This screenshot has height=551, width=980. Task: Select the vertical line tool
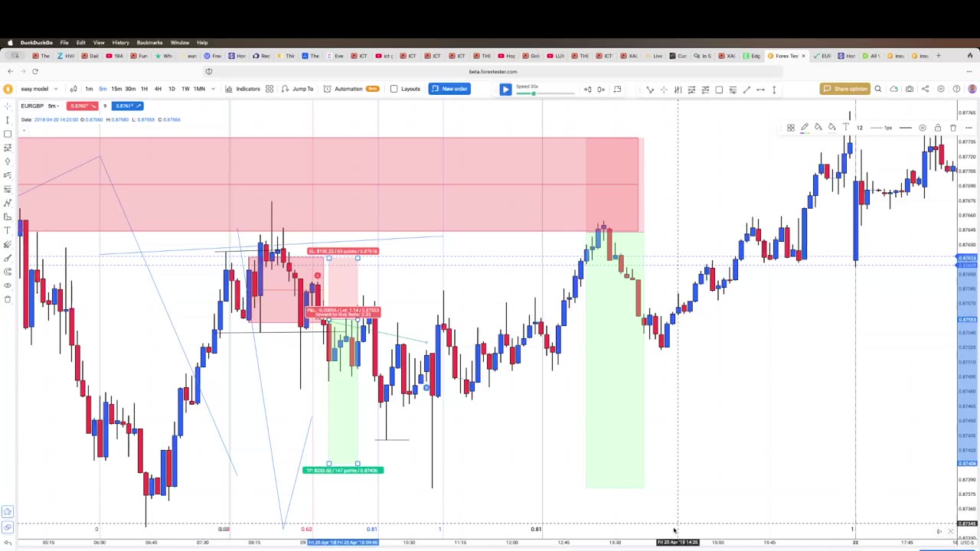pos(774,90)
